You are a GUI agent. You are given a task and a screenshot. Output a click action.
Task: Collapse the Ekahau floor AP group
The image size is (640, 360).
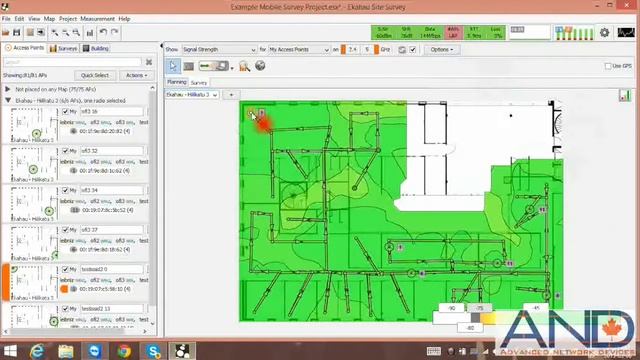(x=7, y=100)
